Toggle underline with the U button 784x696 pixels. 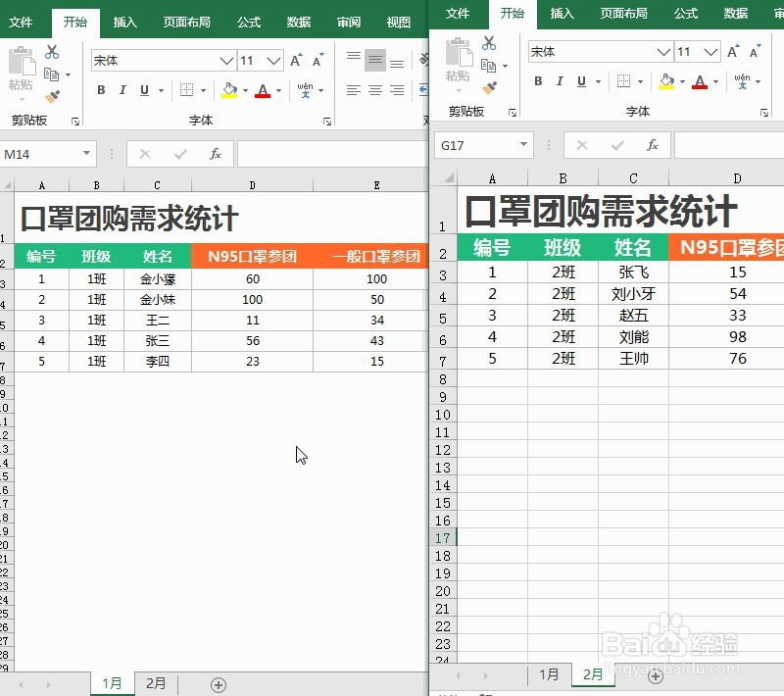pyautogui.click(x=580, y=80)
